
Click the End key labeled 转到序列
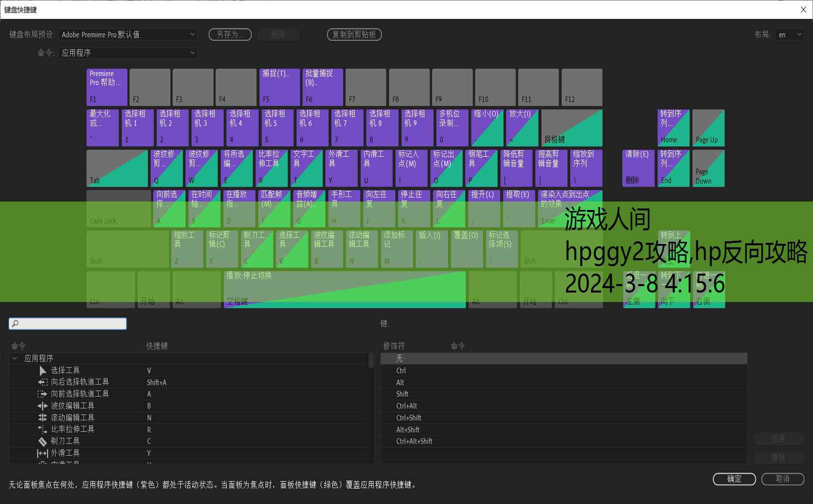(x=674, y=168)
